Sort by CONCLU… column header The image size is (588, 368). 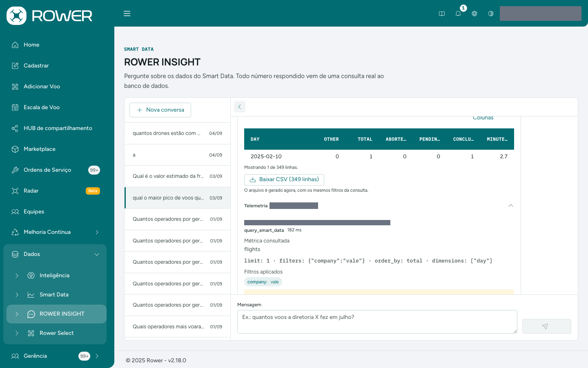pyautogui.click(x=463, y=139)
